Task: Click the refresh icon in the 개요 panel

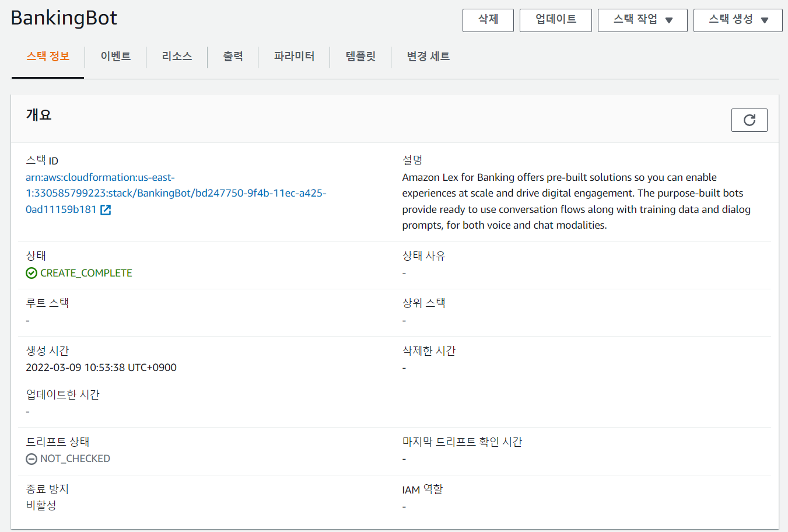Action: tap(749, 120)
